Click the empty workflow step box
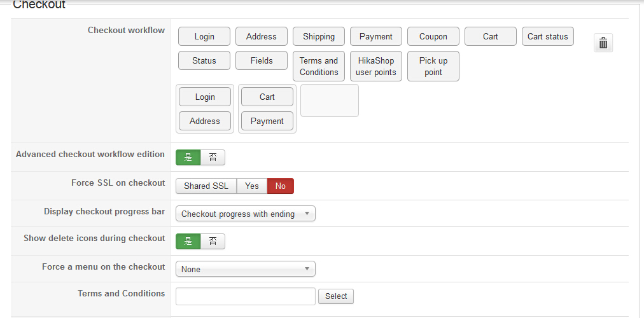The image size is (644, 318). (330, 100)
